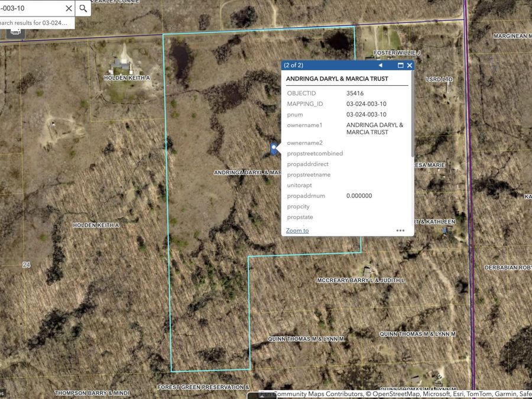Click the magnifying glass search button
Screen dimensions: 532x399
(83, 8)
